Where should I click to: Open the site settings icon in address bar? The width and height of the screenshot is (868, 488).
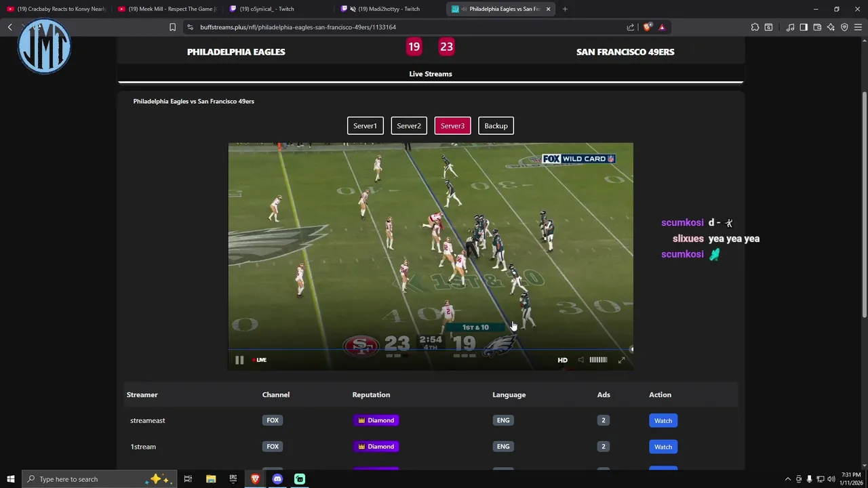click(x=190, y=27)
